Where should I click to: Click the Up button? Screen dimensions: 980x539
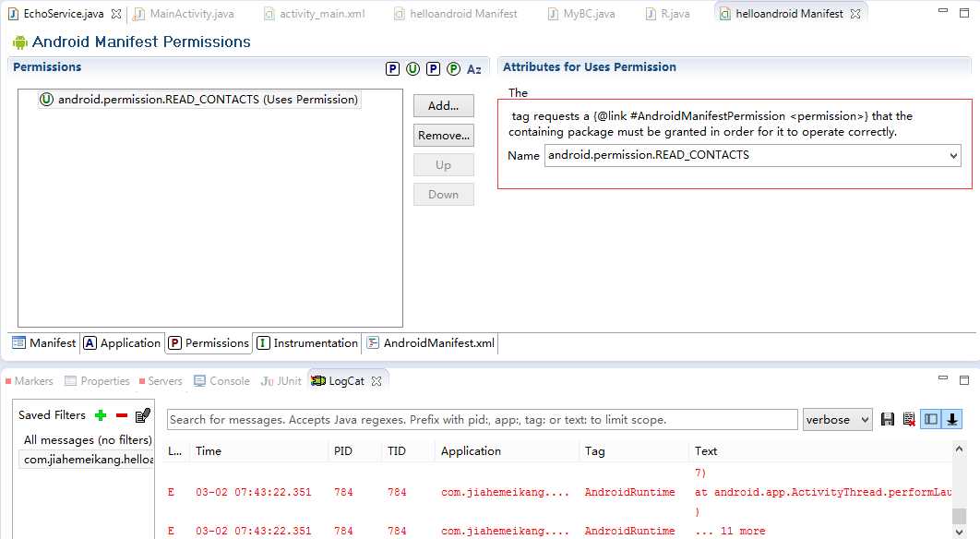point(444,165)
